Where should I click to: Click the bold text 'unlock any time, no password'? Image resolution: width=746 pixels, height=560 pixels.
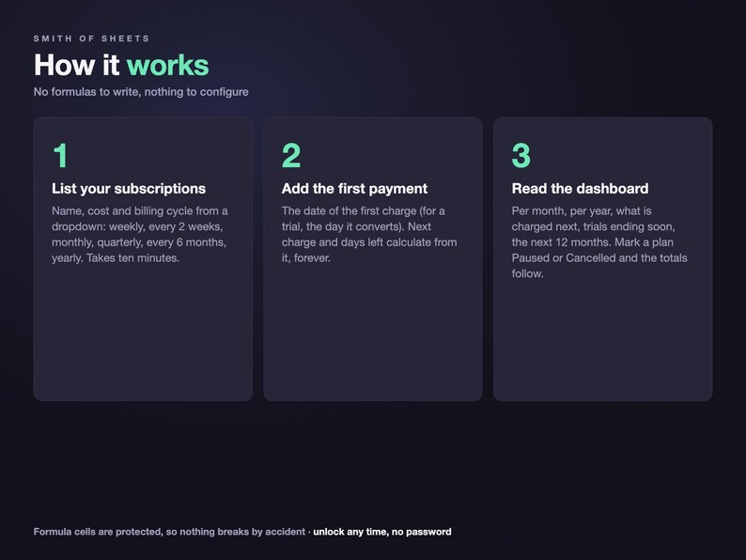(382, 532)
